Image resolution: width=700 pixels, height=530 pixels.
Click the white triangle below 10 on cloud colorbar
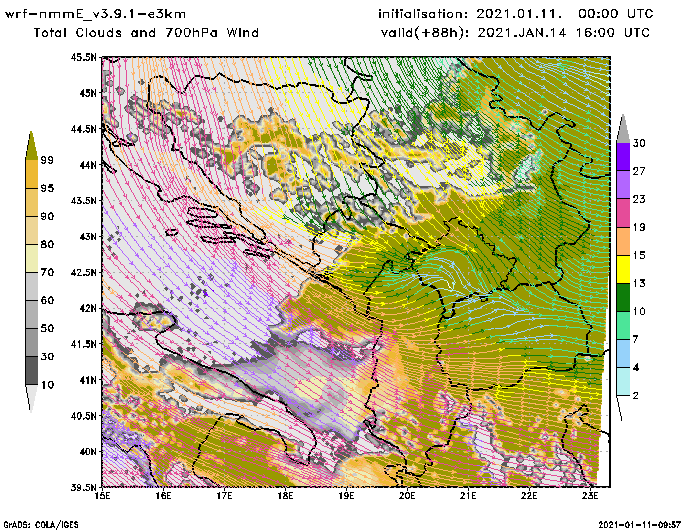(31, 397)
